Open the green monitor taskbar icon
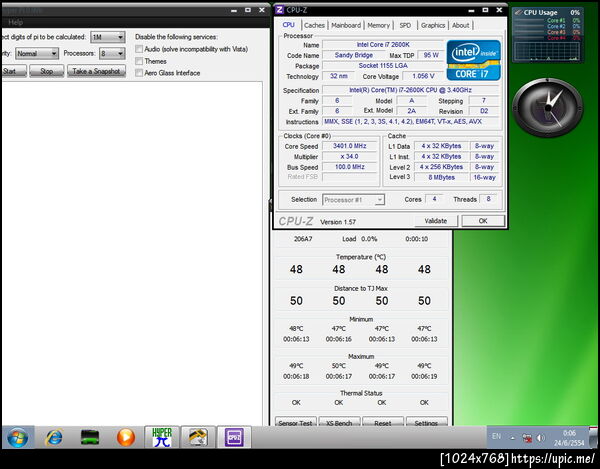Image resolution: width=600 pixels, height=469 pixels. coord(90,437)
